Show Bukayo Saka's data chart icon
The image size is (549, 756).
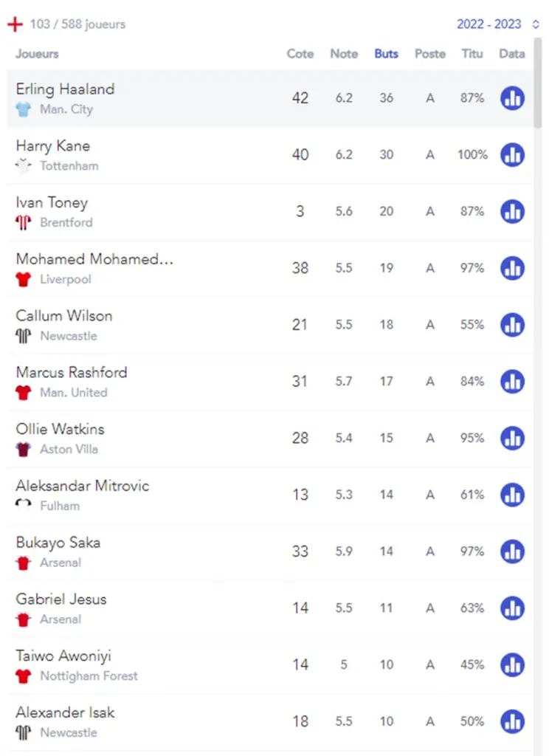512,551
